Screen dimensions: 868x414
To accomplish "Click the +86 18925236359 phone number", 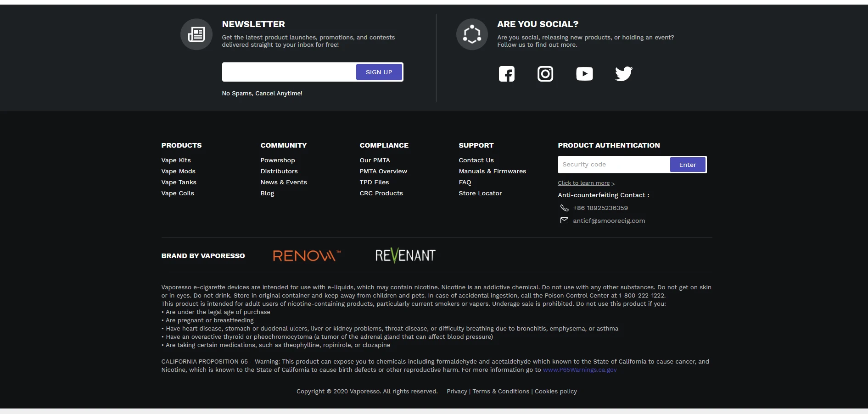I will [600, 208].
